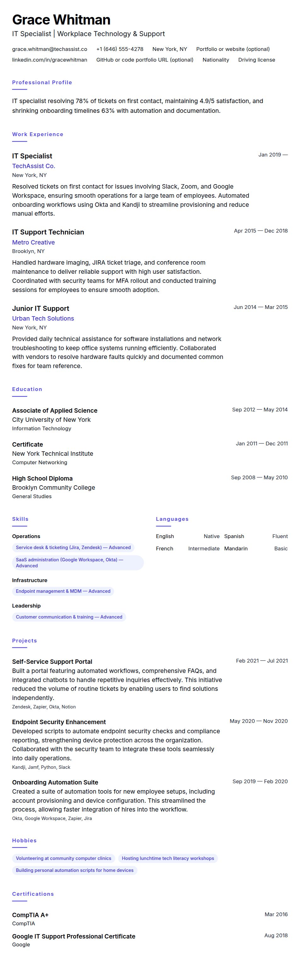Click the LinkedIn profile URL

[x=49, y=60]
